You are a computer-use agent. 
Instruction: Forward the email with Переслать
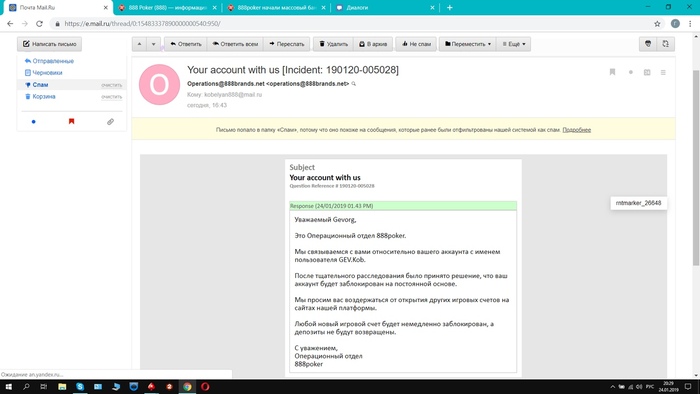click(287, 44)
